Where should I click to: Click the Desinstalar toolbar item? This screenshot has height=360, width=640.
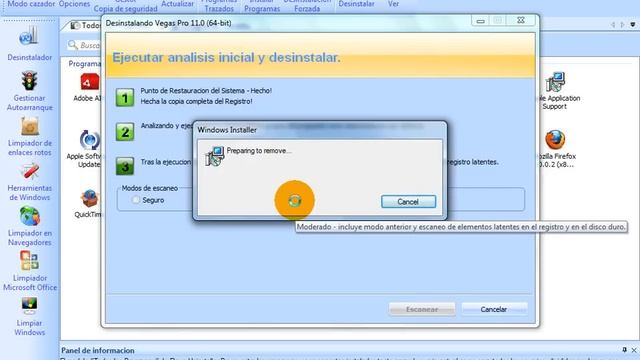point(356,4)
